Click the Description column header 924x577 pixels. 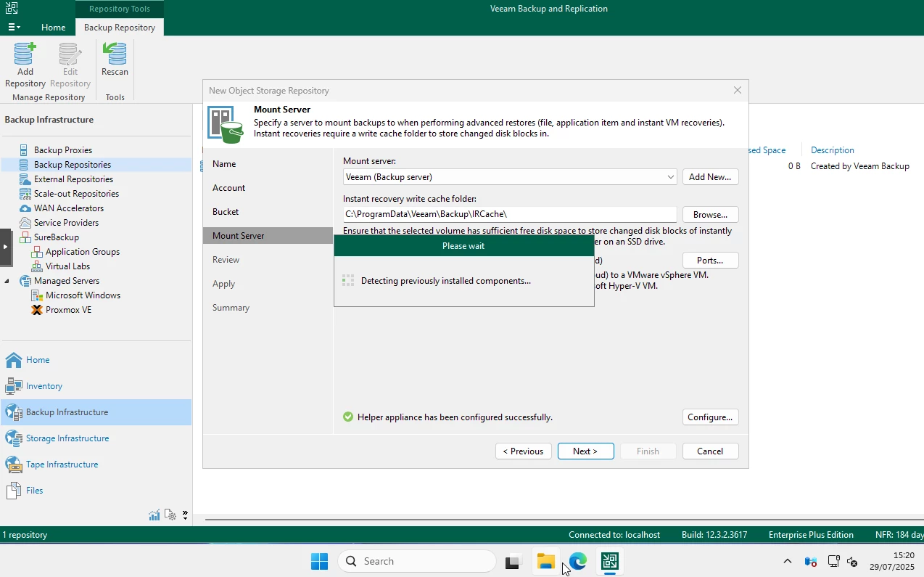click(x=832, y=150)
